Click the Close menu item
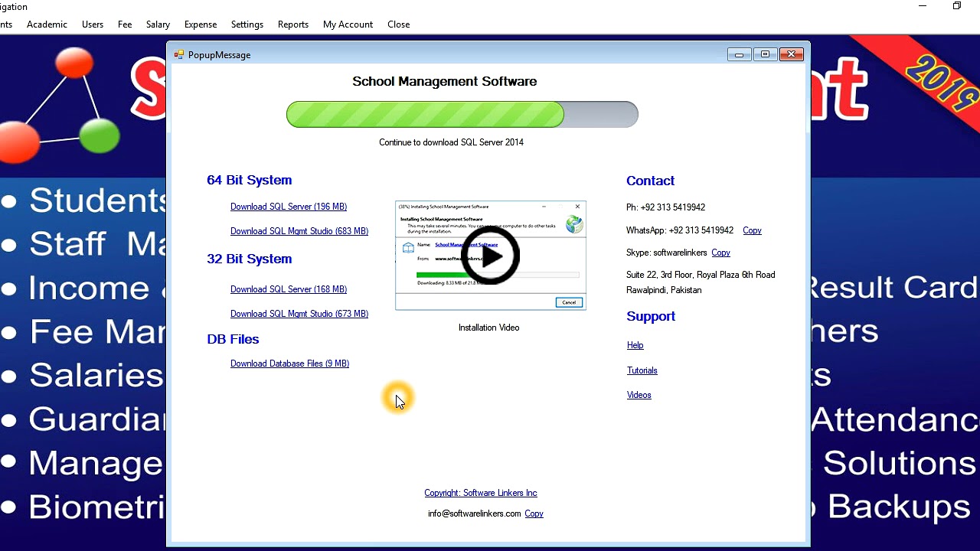The height and width of the screenshot is (551, 980). [398, 24]
